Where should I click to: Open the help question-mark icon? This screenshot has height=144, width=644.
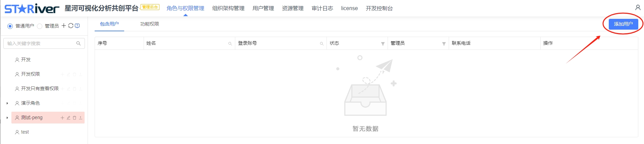[x=77, y=26]
